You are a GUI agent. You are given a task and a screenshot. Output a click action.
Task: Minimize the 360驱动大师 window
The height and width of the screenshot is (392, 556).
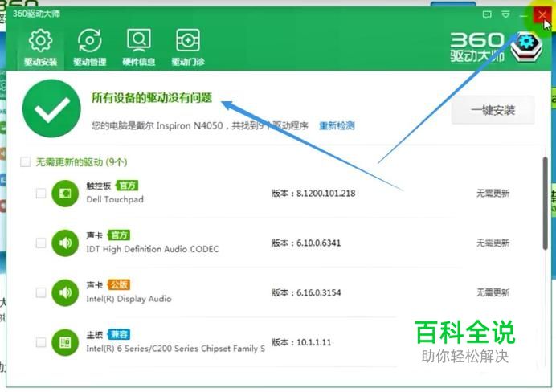523,15
